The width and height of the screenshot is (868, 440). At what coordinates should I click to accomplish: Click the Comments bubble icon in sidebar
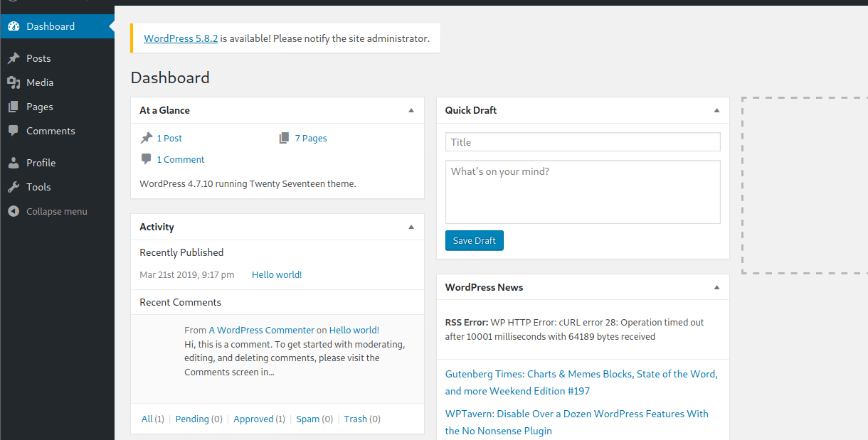(14, 131)
